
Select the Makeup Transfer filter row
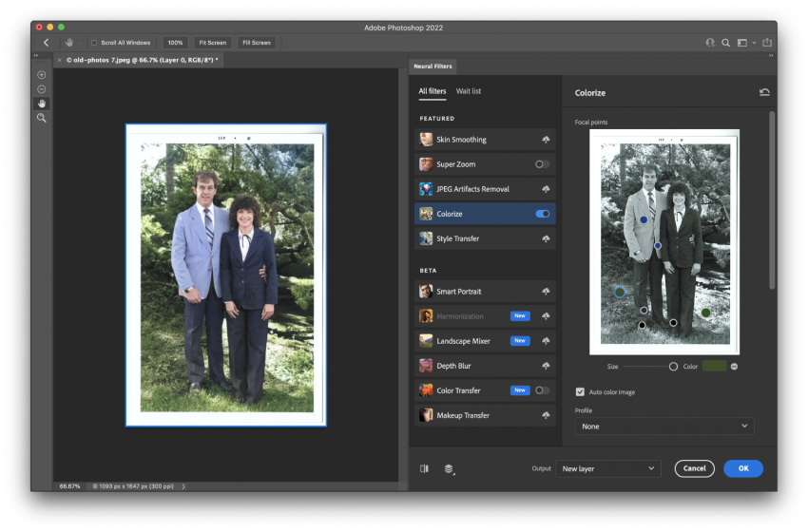pos(485,415)
